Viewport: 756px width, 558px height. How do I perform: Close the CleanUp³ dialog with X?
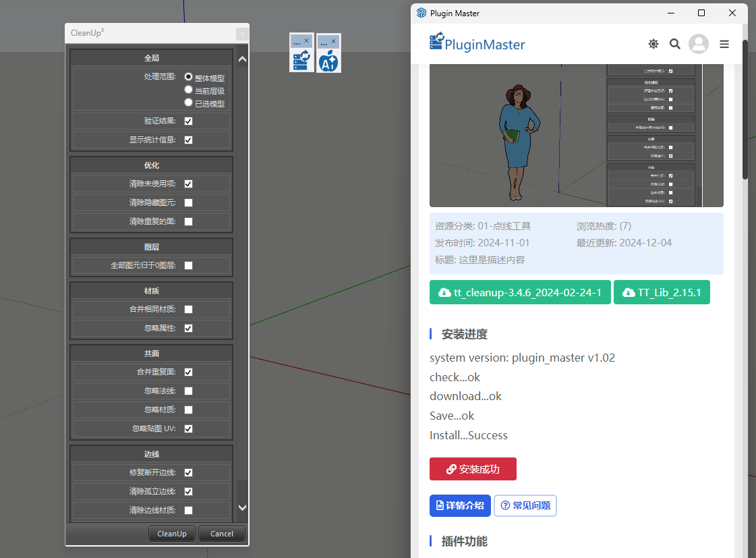241,34
